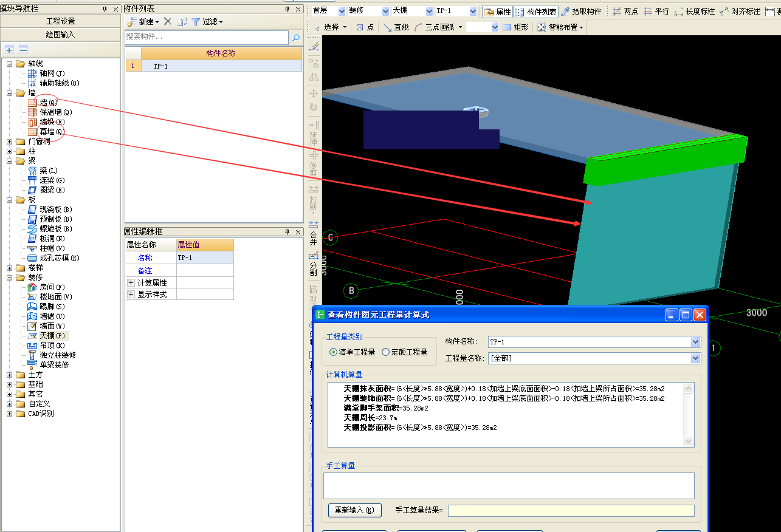Collapse all tree nodes with minus icon

[x=23, y=50]
